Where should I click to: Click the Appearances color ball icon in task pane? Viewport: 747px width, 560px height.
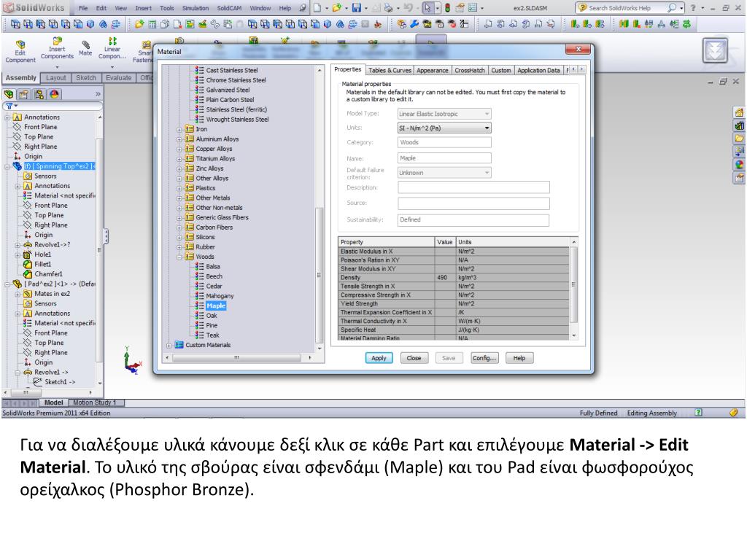[739, 165]
